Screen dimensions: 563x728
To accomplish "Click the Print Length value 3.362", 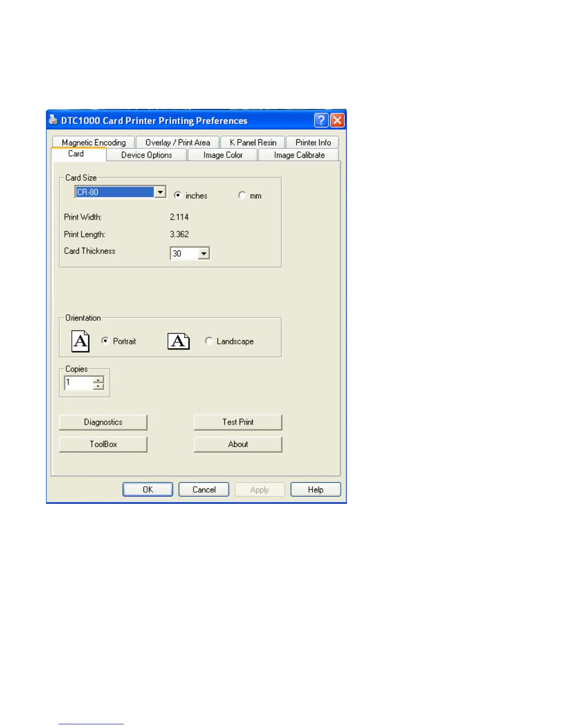I will point(179,234).
